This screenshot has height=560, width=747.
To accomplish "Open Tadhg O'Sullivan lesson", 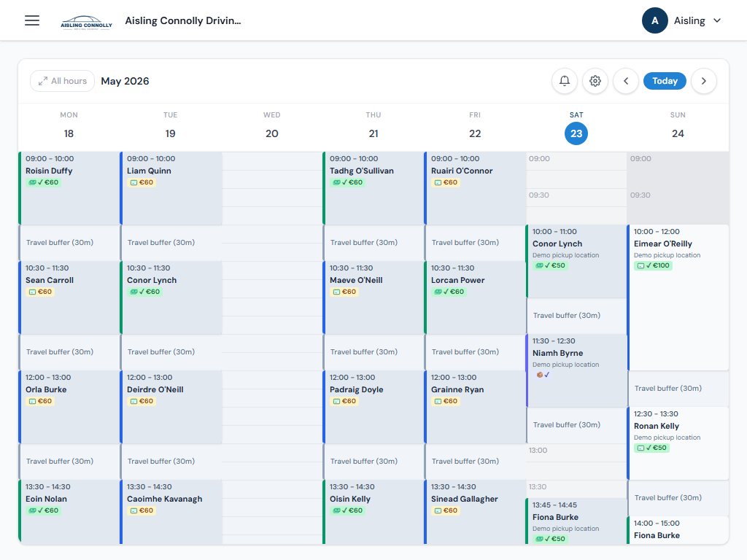I will pyautogui.click(x=373, y=188).
